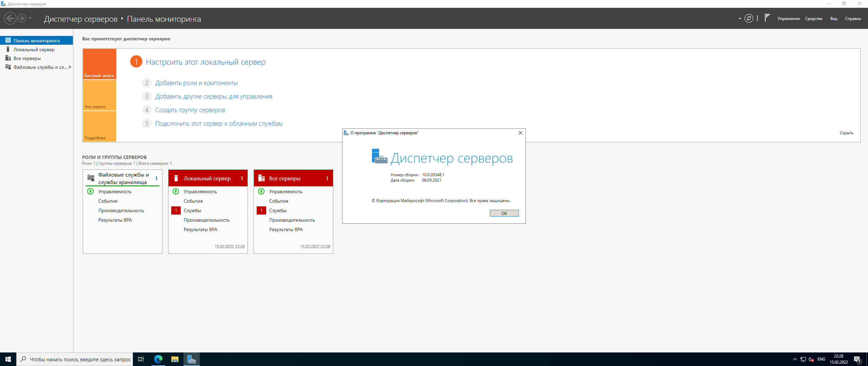Open Результаты BPA in Все серверы tile

[286, 229]
